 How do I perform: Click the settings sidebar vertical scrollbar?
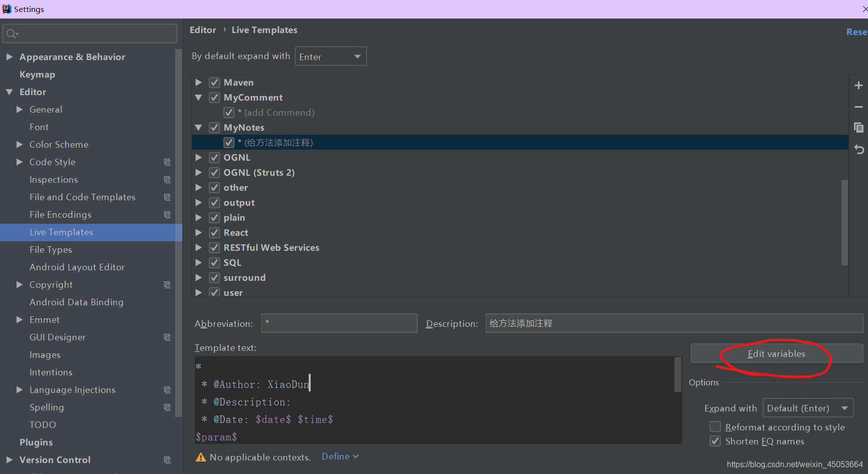[x=179, y=233]
